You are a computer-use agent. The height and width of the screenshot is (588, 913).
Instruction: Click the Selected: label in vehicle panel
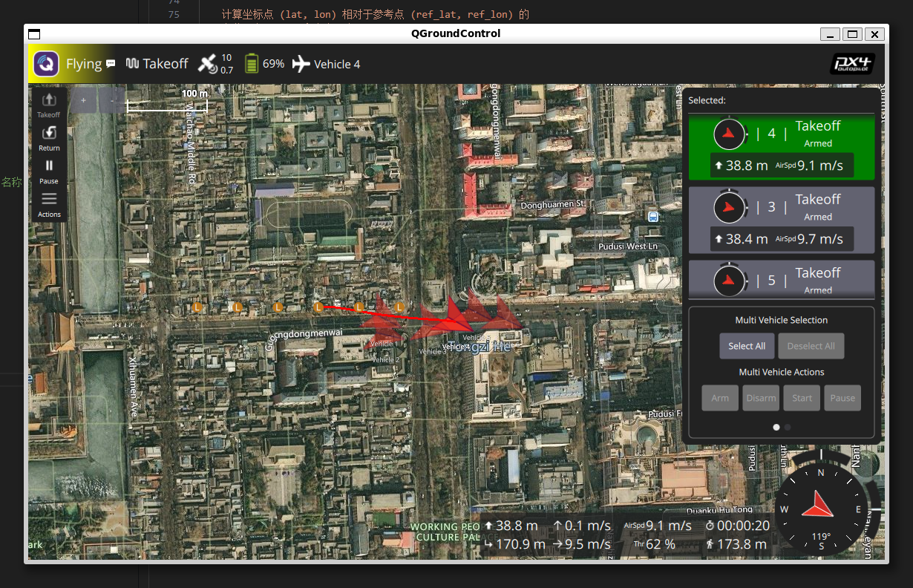pyautogui.click(x=707, y=100)
